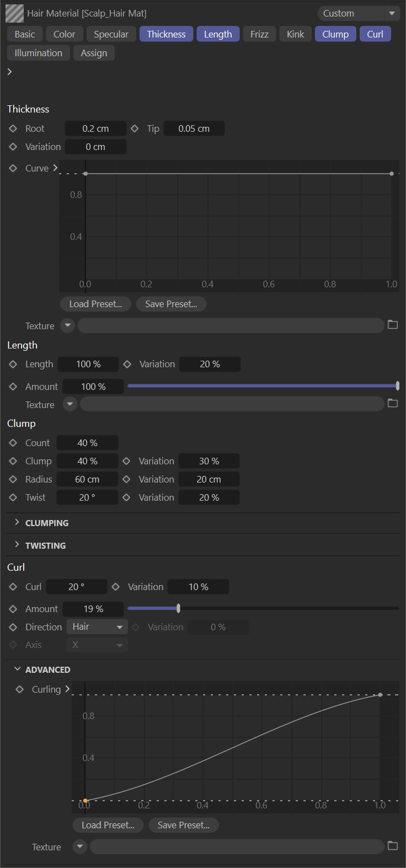The width and height of the screenshot is (406, 868).
Task: Click the hair material preview thumbnail
Action: pos(14,13)
